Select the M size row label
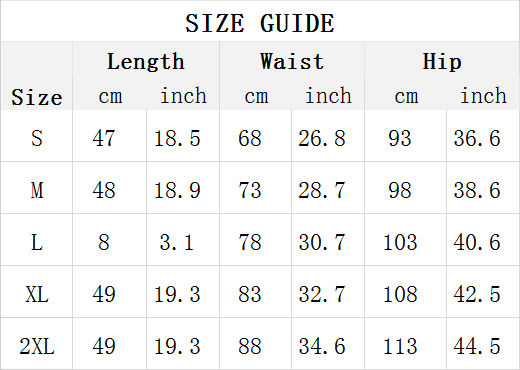This screenshot has width=520, height=370. 37,190
